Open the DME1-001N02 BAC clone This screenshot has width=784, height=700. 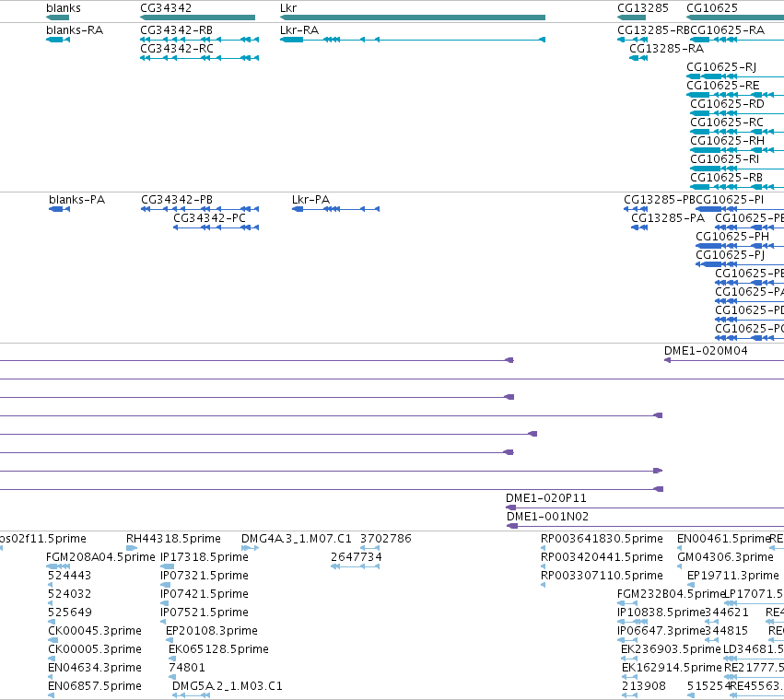point(646,526)
